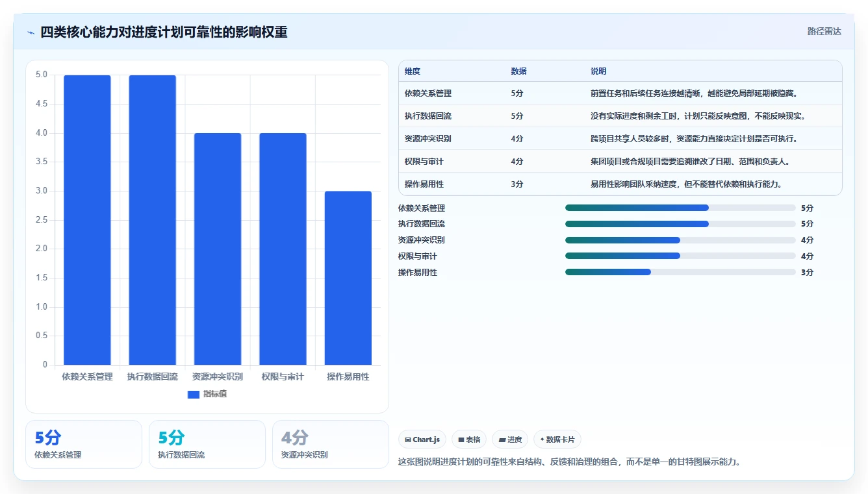Click the chart bar for 依赖关系管理
This screenshot has height=494, width=868.
point(87,220)
